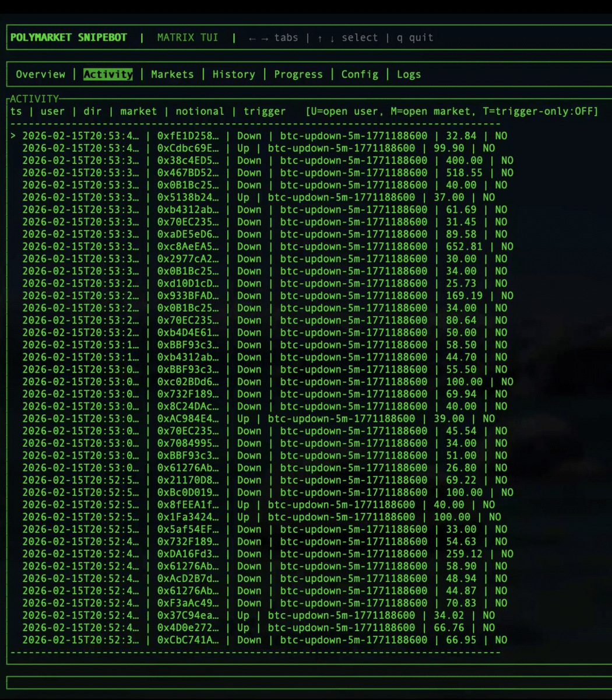
Task: Select user address 0x1Fa3424…
Action: (188, 517)
